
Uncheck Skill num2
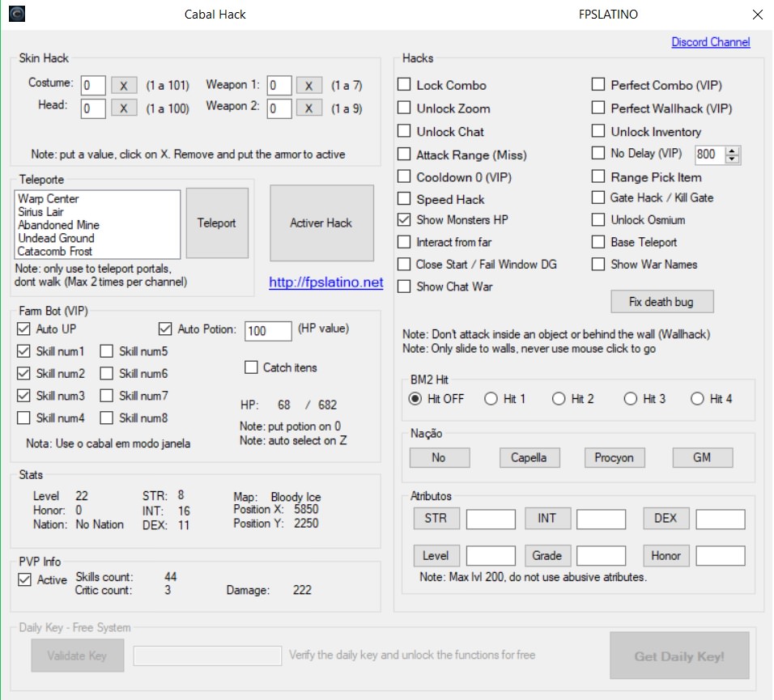pos(23,373)
